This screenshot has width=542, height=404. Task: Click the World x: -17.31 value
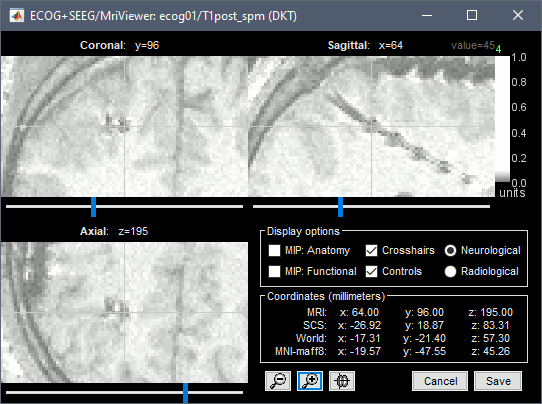[359, 338]
